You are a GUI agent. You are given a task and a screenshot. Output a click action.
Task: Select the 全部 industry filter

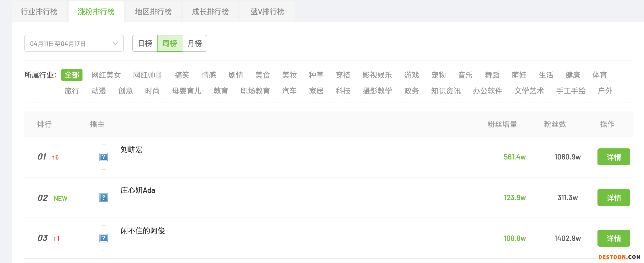click(x=72, y=75)
